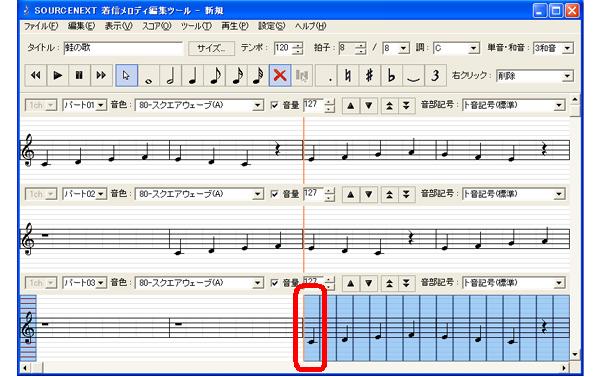Viewport: 600px width, 377px height.
Task: Open the パート02 part dropdown
Action: (101, 194)
